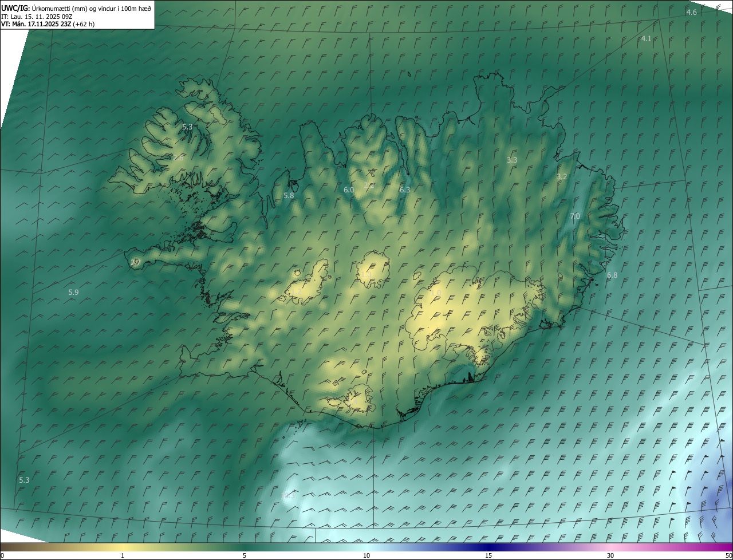Select the 3.2 value on the map
Image resolution: width=733 pixels, height=560 pixels.
tap(562, 177)
